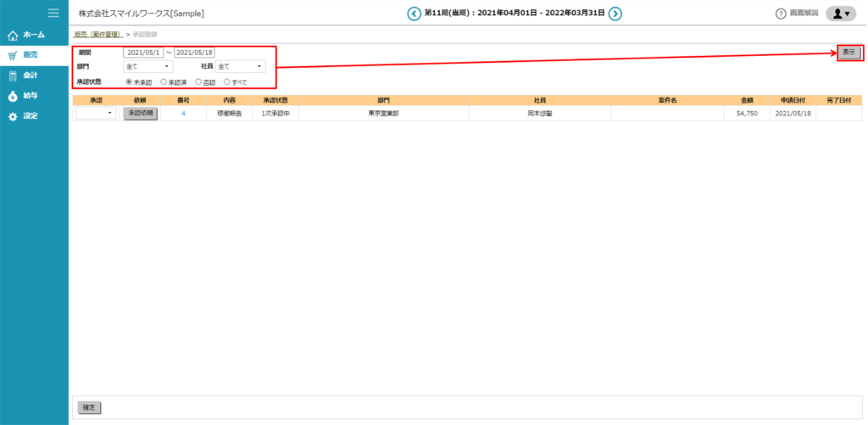Click the 表示 button
868x425 pixels.
point(849,52)
